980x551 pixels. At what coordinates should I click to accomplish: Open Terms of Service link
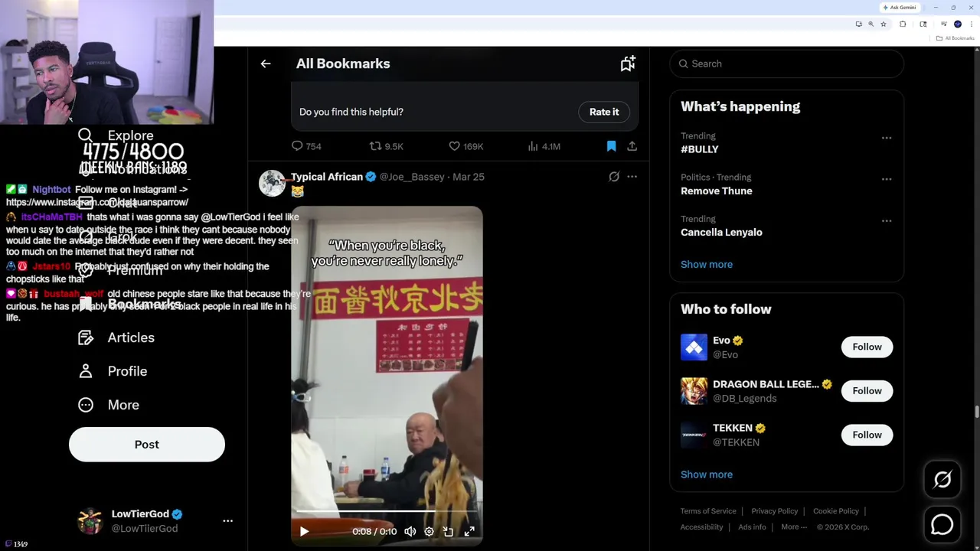[x=708, y=511]
